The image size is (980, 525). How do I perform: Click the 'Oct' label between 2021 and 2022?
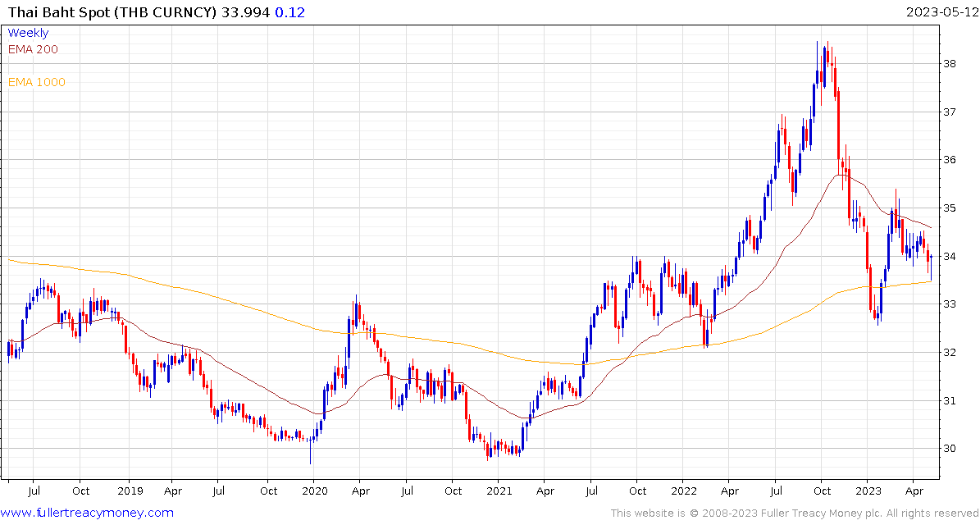pyautogui.click(x=637, y=491)
